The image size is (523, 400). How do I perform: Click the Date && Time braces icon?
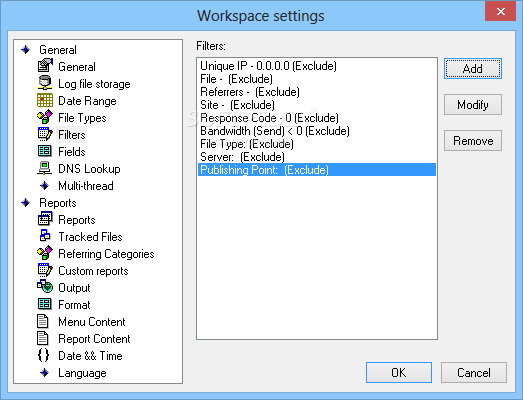pos(43,355)
